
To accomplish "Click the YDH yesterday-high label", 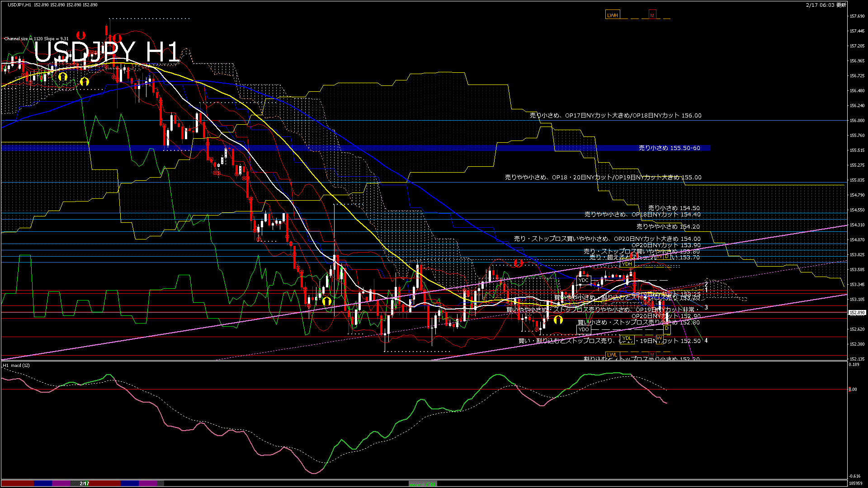I will tap(627, 264).
